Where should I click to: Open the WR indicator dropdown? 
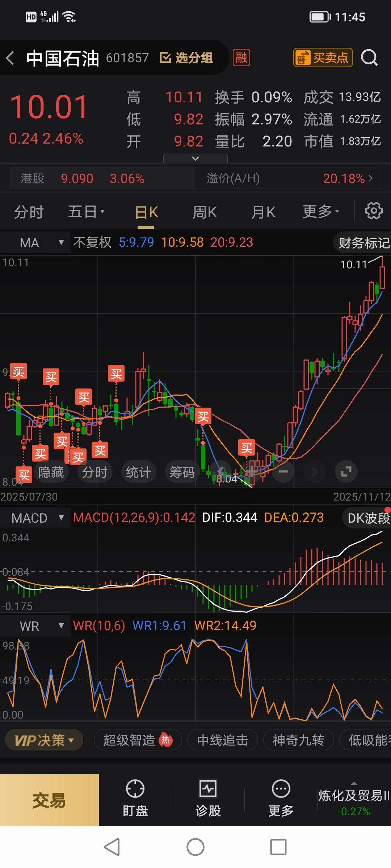(35, 626)
